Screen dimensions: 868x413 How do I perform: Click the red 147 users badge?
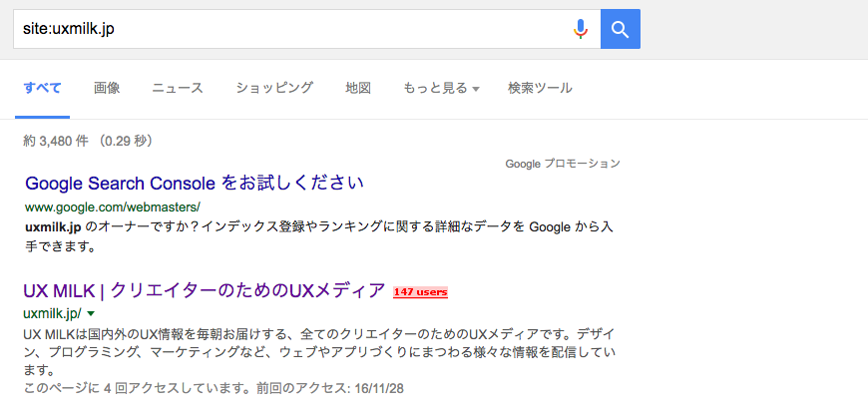[x=420, y=292]
